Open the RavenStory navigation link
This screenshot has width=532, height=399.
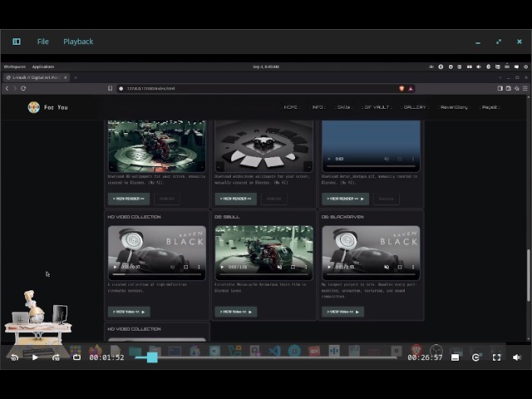click(454, 107)
